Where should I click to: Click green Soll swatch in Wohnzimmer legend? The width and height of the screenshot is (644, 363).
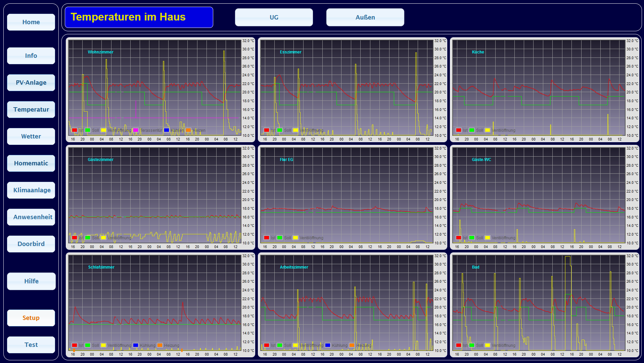(x=88, y=130)
